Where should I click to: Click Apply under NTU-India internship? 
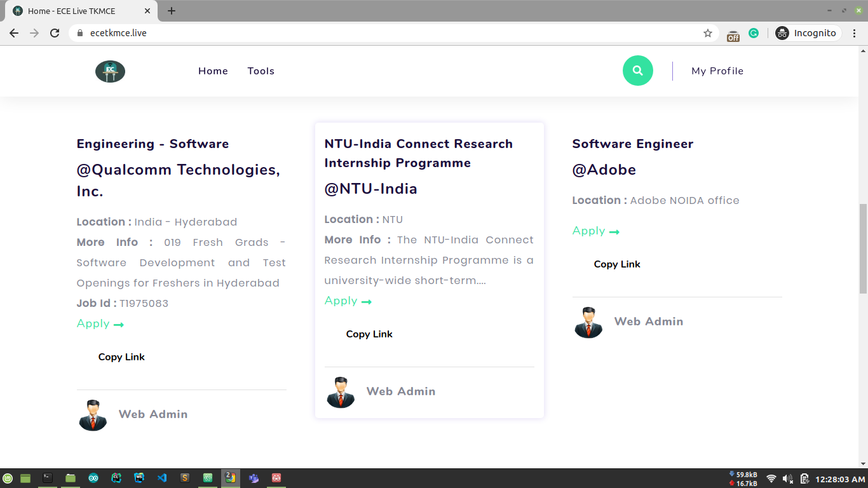point(348,301)
